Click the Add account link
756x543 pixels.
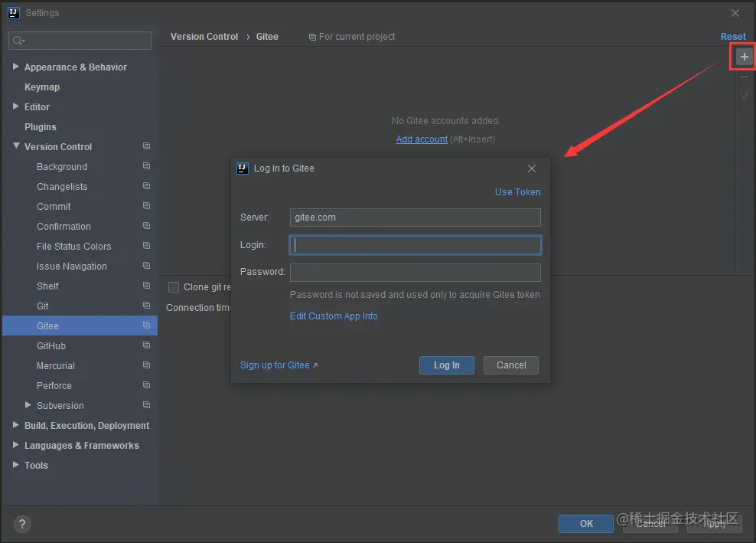[x=422, y=139]
